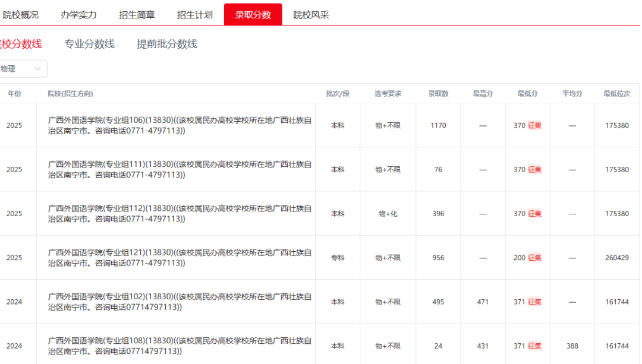Open the 物理 subject dropdown
Screen dimensions: 642x364
(x=23, y=69)
